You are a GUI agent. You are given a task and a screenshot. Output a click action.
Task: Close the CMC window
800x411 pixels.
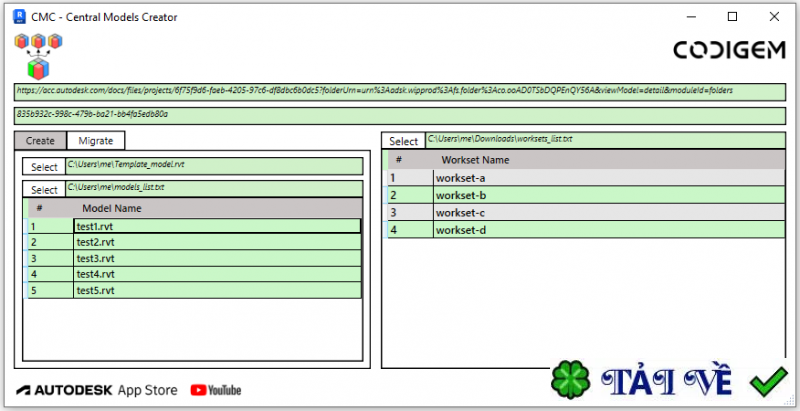[774, 17]
